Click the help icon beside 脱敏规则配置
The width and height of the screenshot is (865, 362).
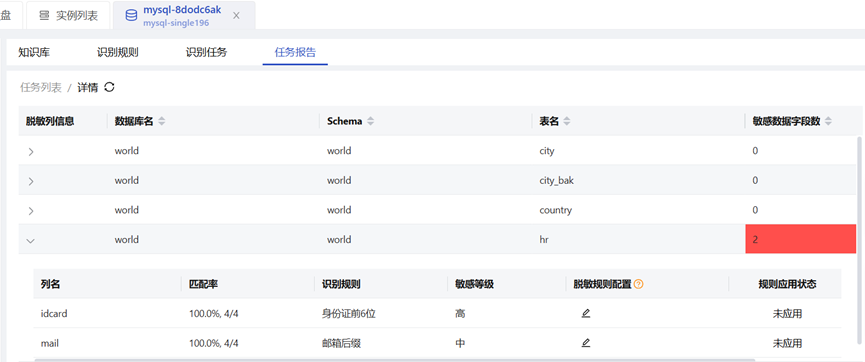639,284
